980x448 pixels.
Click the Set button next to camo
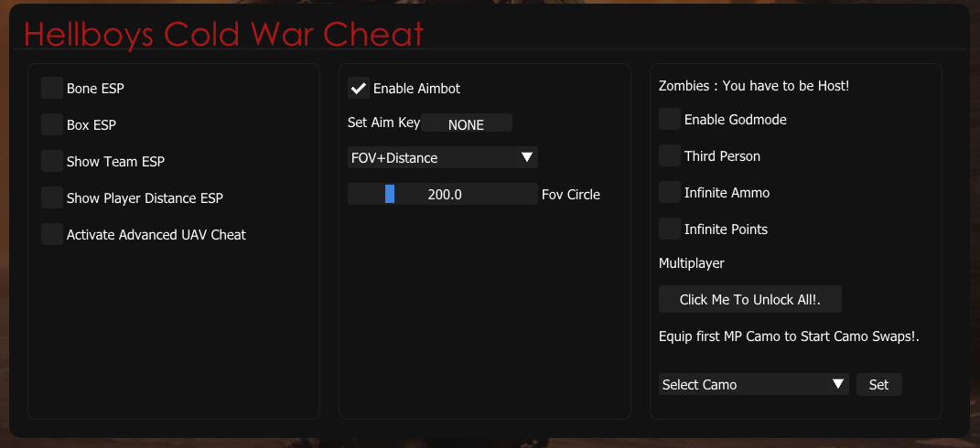point(878,384)
